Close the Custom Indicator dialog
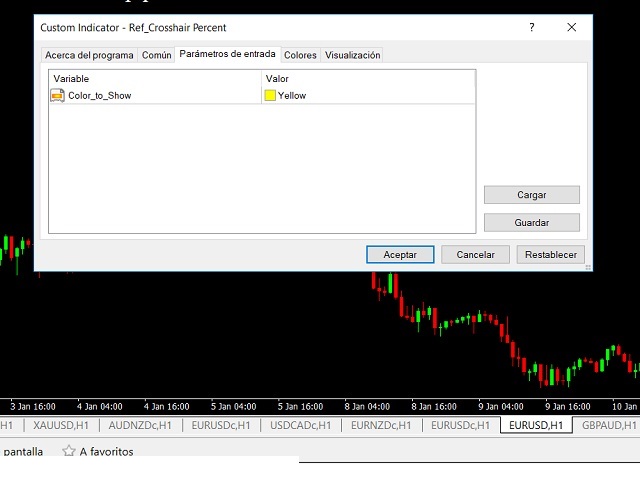The height and width of the screenshot is (480, 640). [572, 28]
